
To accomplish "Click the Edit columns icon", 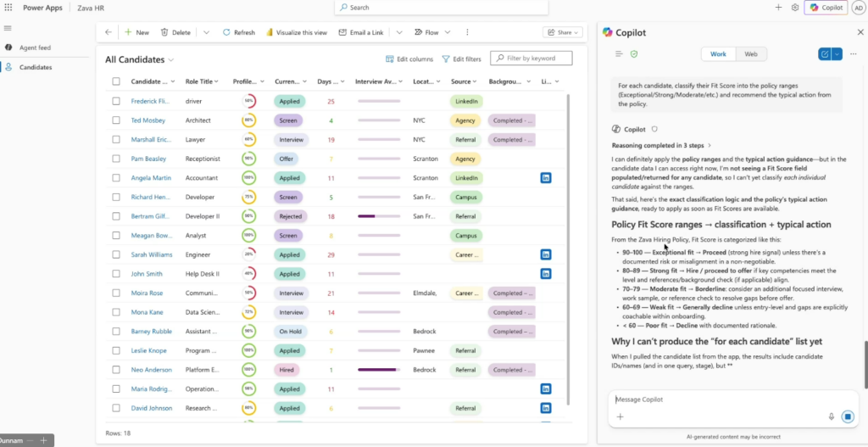I will coord(390,59).
